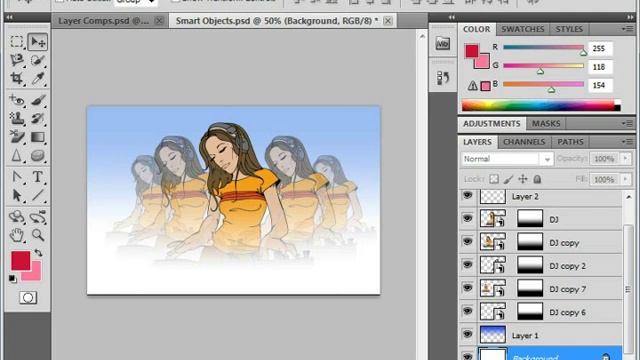
Task: Select the Eyedropper tool
Action: [x=38, y=78]
